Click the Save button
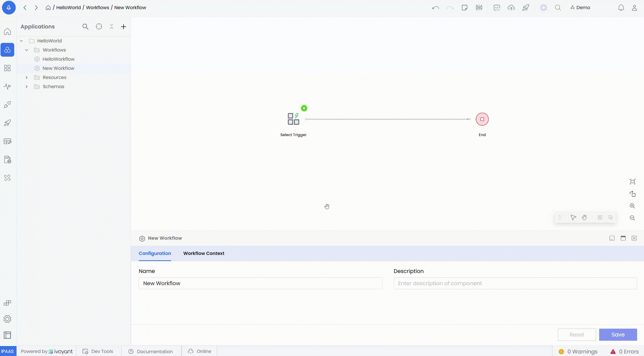This screenshot has height=356, width=644. point(618,335)
